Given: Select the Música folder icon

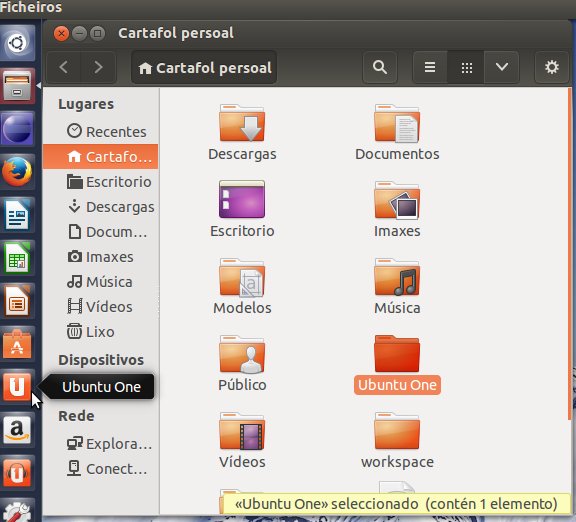Looking at the screenshot, I should click(397, 277).
